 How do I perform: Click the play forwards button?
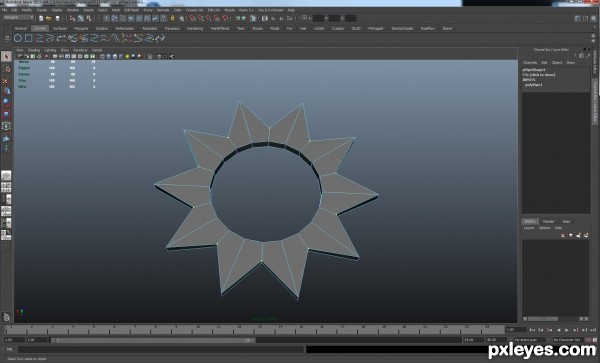(567, 330)
